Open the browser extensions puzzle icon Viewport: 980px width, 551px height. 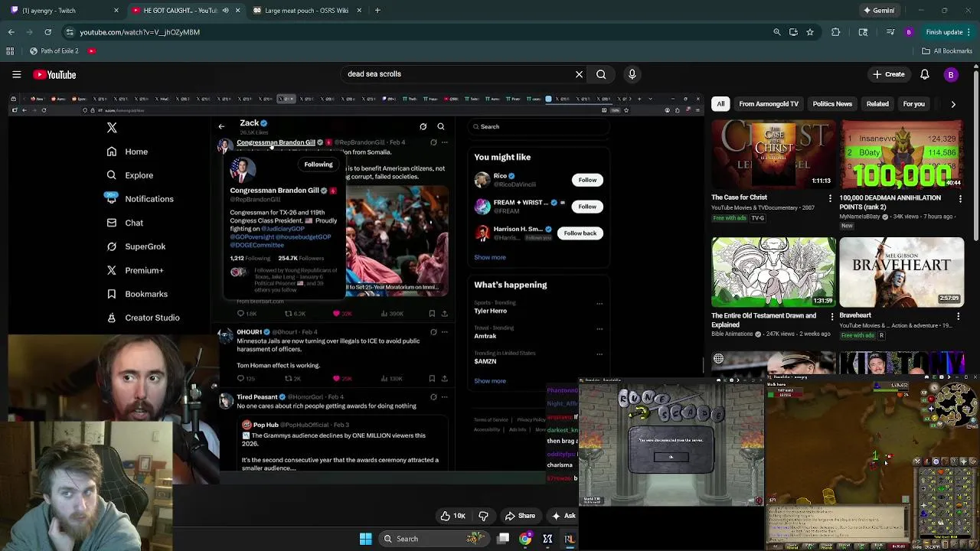coord(835,32)
